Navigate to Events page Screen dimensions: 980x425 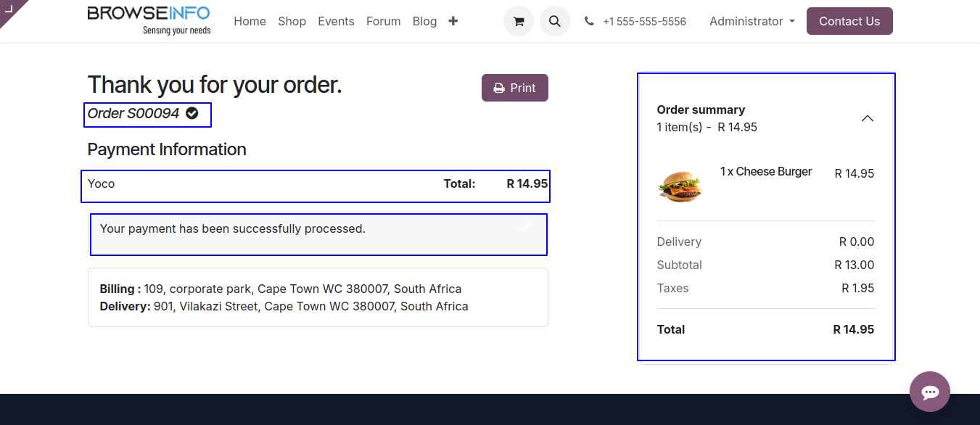pos(336,21)
